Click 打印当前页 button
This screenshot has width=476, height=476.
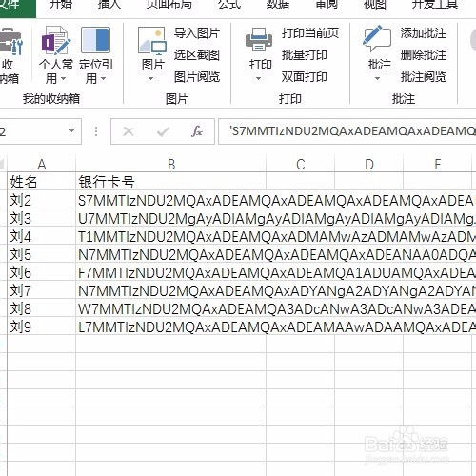tap(310, 33)
